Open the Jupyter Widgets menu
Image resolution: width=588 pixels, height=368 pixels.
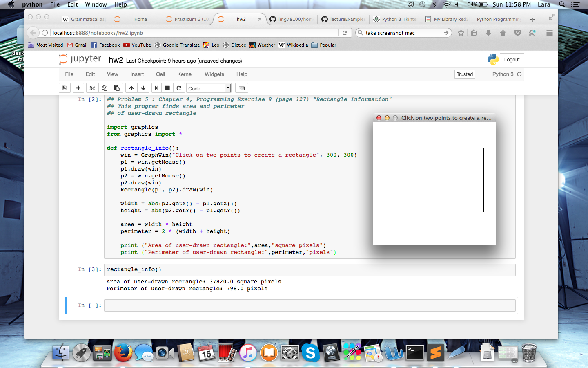214,74
